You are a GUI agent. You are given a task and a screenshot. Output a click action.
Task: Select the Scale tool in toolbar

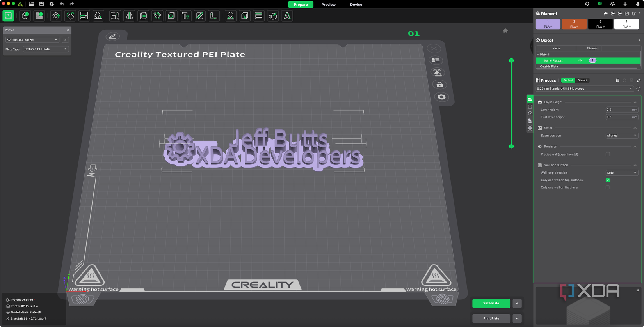(115, 16)
